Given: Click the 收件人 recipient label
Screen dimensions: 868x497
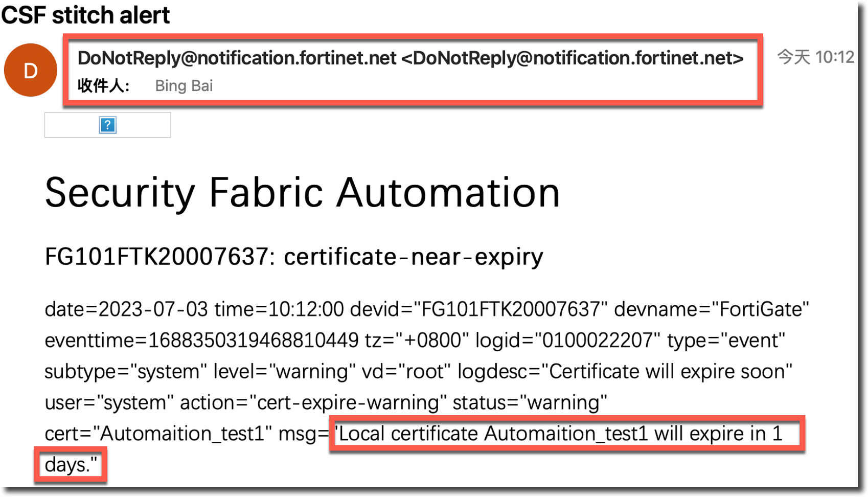Looking at the screenshot, I should pos(103,86).
